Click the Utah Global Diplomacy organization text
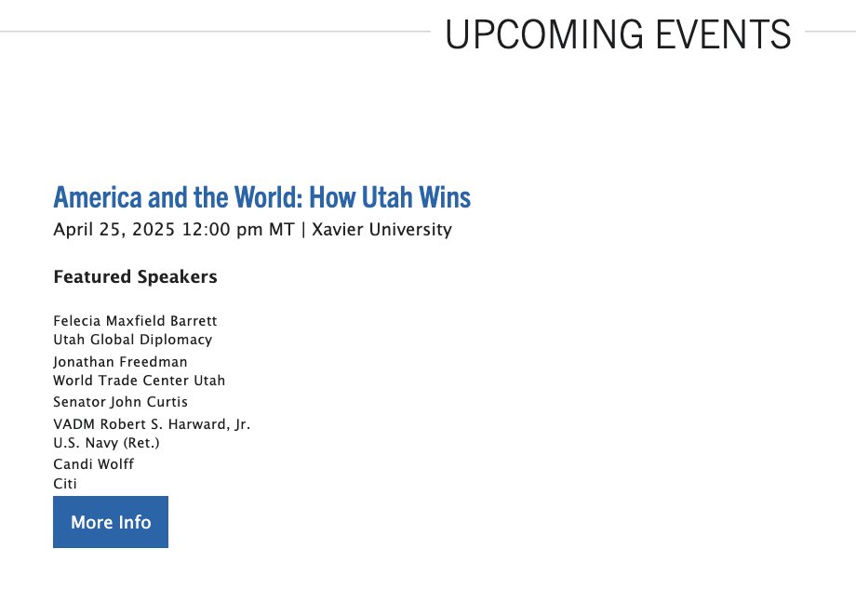Screen dimensions: 856x616 pyautogui.click(x=133, y=340)
